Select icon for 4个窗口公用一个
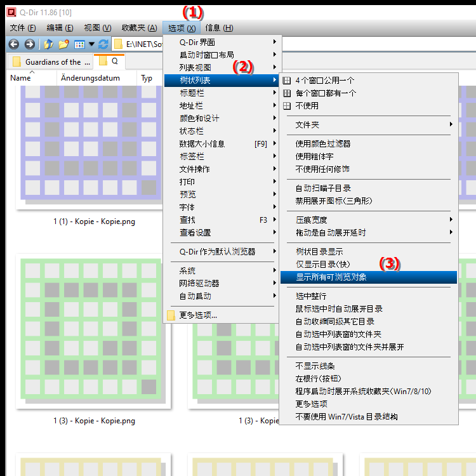Image resolution: width=476 pixels, height=476 pixels. (x=287, y=81)
